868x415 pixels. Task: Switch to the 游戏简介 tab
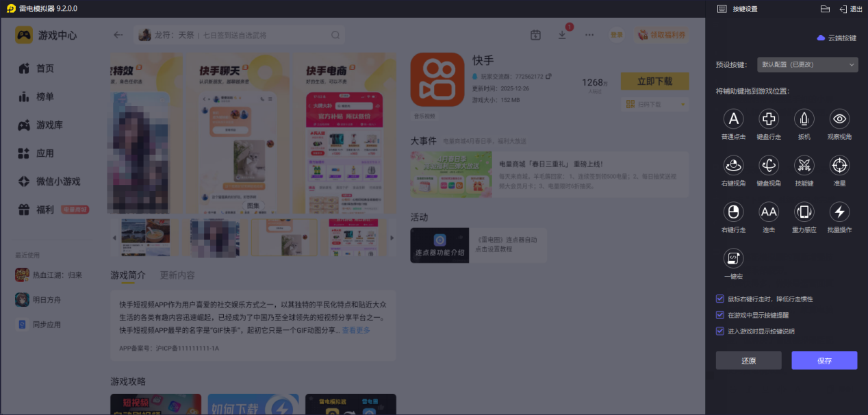128,275
